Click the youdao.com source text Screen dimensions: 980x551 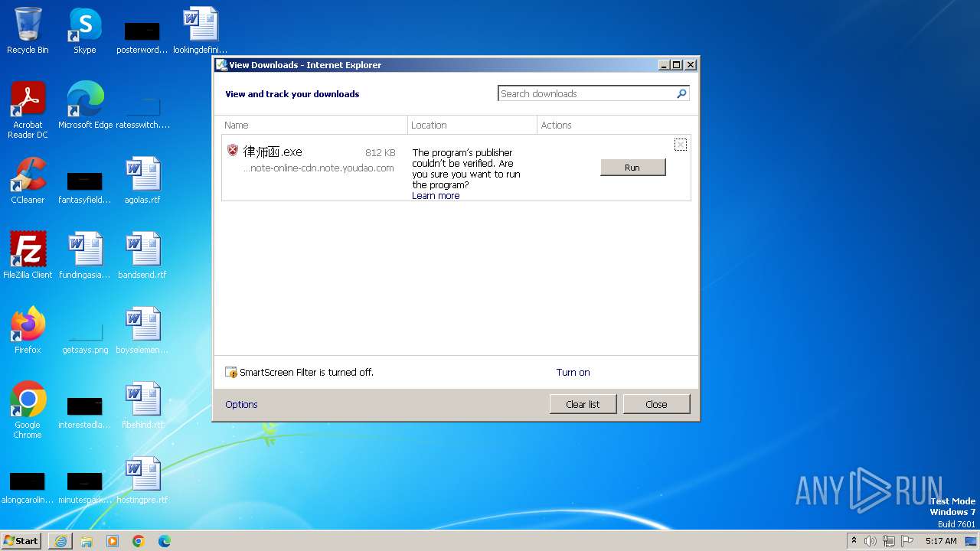(318, 168)
